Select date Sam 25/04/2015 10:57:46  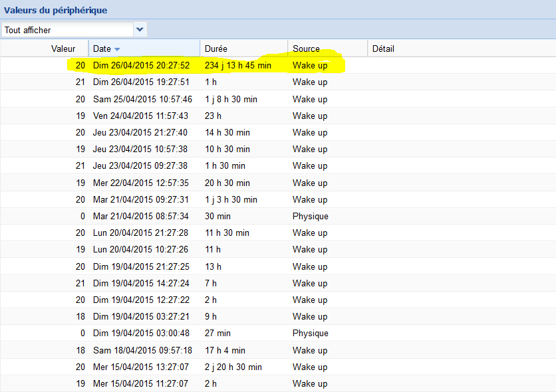(x=142, y=99)
